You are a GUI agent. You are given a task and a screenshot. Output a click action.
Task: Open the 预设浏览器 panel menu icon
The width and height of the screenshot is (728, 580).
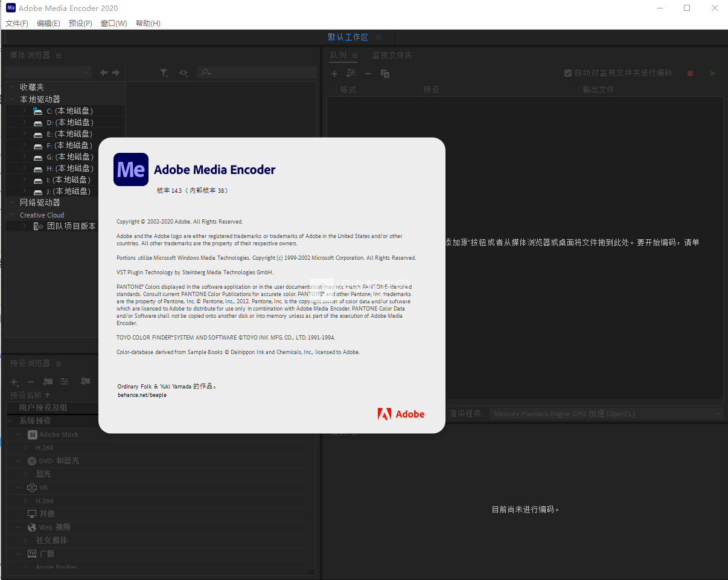[x=59, y=364]
